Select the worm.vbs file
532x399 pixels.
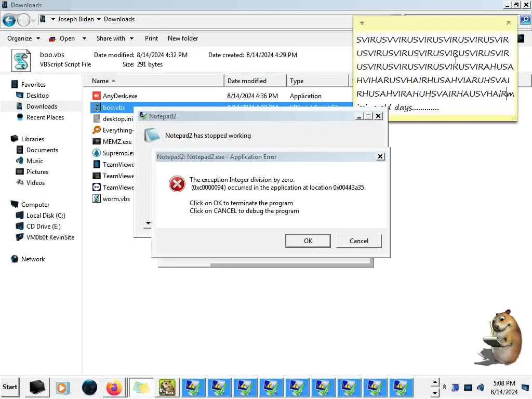[116, 199]
